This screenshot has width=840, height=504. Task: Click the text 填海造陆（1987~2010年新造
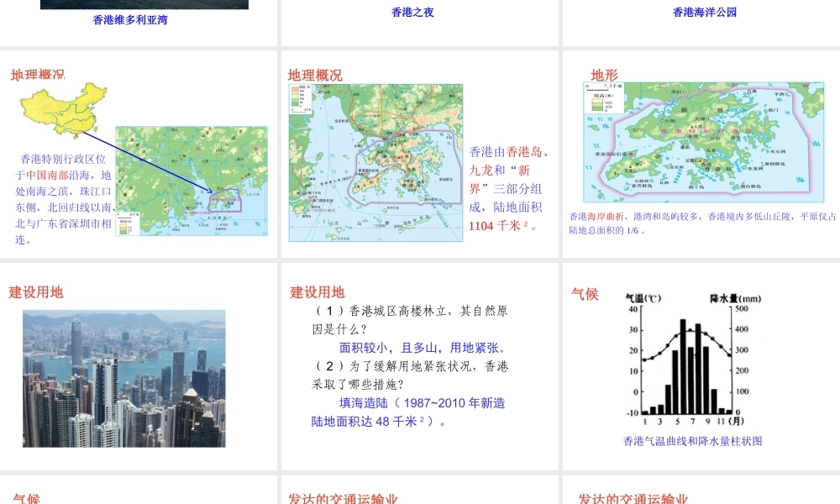coord(423,403)
